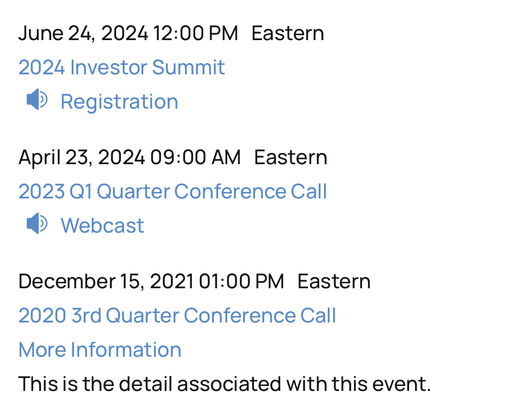This screenshot has width=532, height=415.
Task: Click the year 2021 in the December date
Action: [x=171, y=281]
